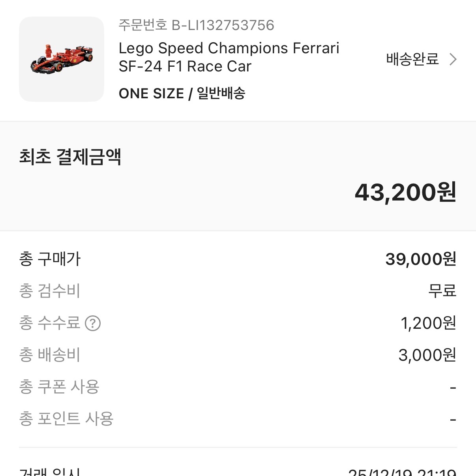
Task: Tap the chevron next to 배송완료
Action: (452, 59)
